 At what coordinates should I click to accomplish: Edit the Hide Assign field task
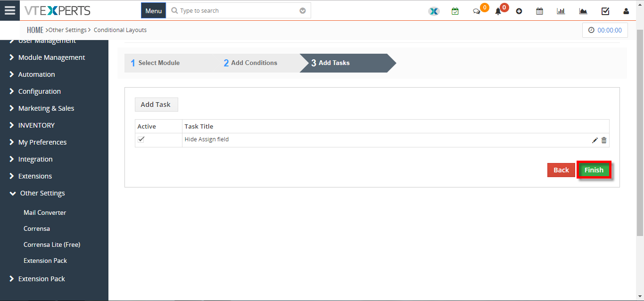click(x=595, y=140)
